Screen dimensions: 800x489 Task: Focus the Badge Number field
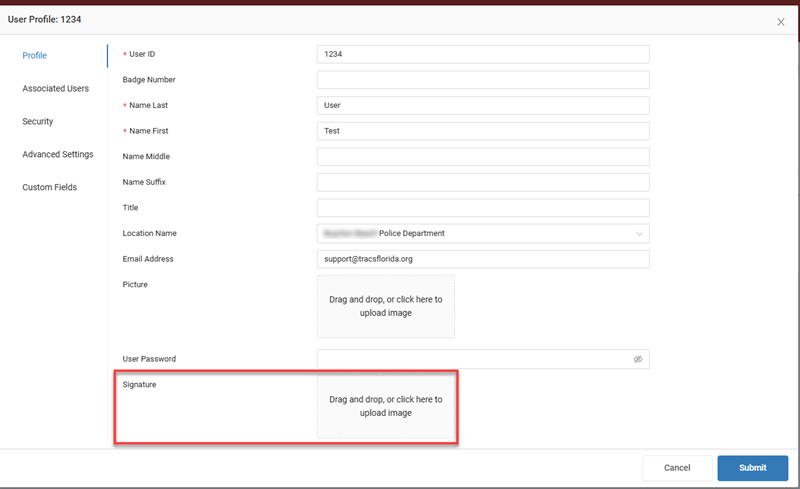pyautogui.click(x=483, y=80)
